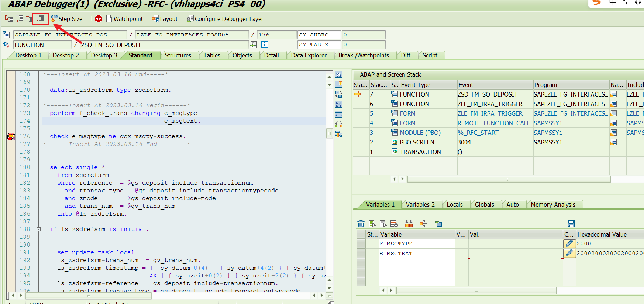Click the red STOP breakpoint icon
This screenshot has height=304, width=644.
pos(98,19)
